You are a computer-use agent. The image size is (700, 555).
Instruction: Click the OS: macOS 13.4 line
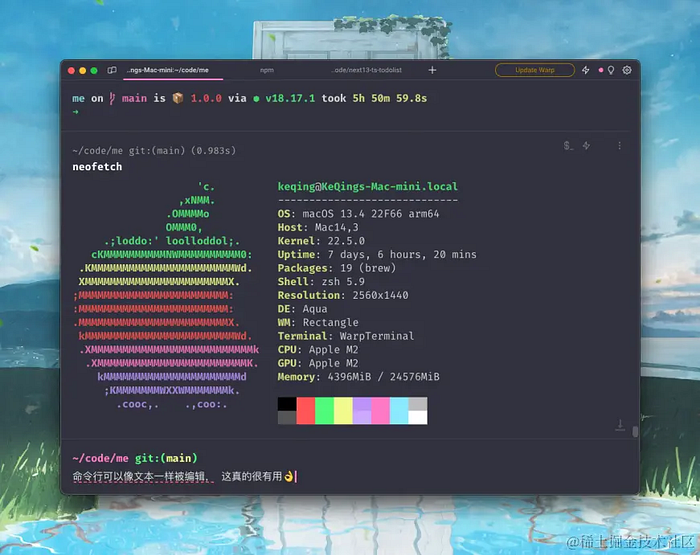358,214
